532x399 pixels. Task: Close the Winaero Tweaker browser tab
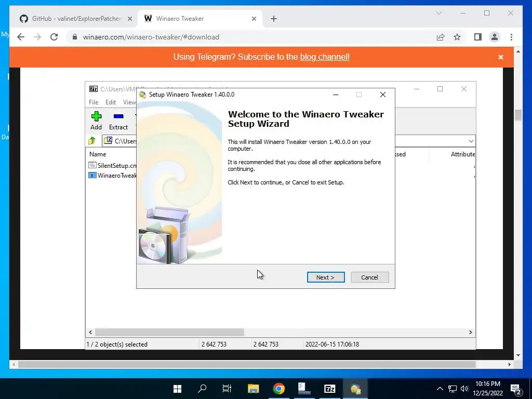[254, 19]
